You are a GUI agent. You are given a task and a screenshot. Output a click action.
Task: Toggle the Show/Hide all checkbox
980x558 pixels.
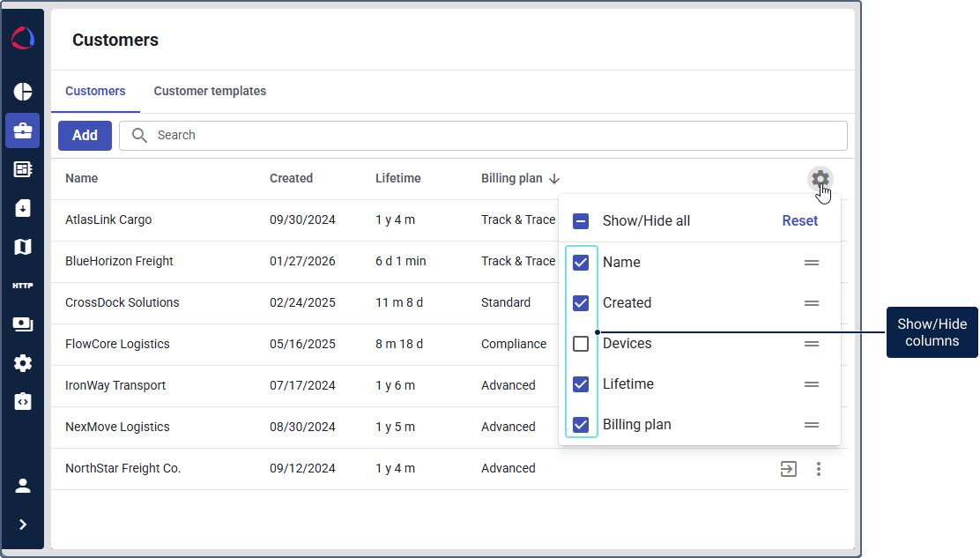click(581, 221)
